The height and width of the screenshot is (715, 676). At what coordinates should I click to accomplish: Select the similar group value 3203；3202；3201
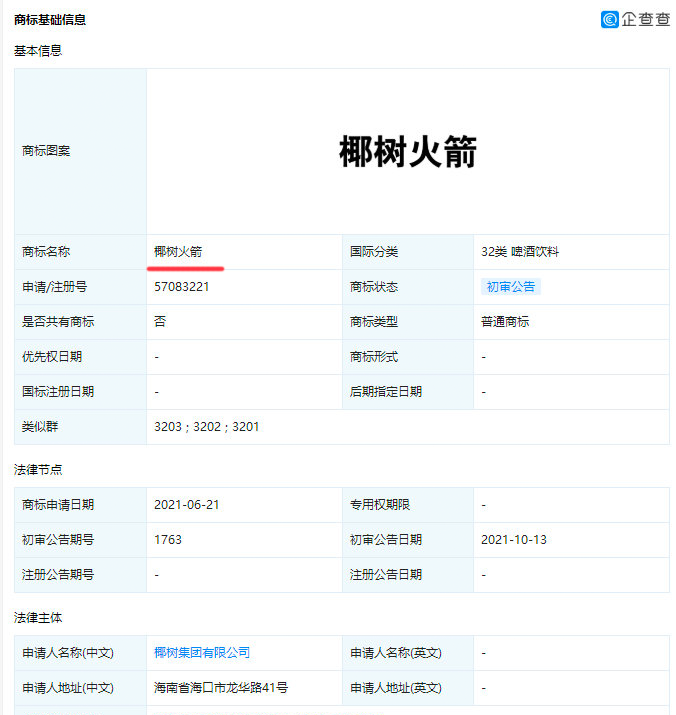(x=206, y=427)
